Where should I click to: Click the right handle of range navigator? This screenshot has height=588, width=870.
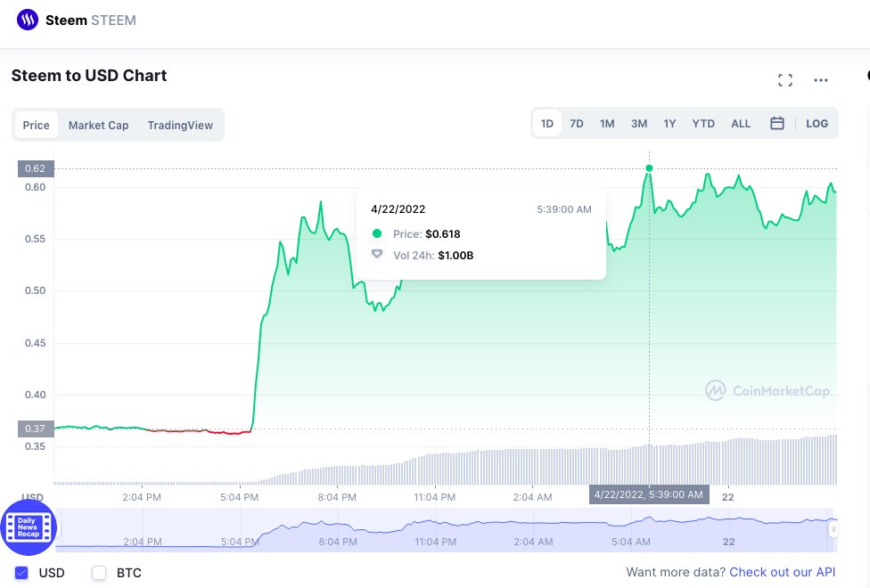pyautogui.click(x=833, y=530)
